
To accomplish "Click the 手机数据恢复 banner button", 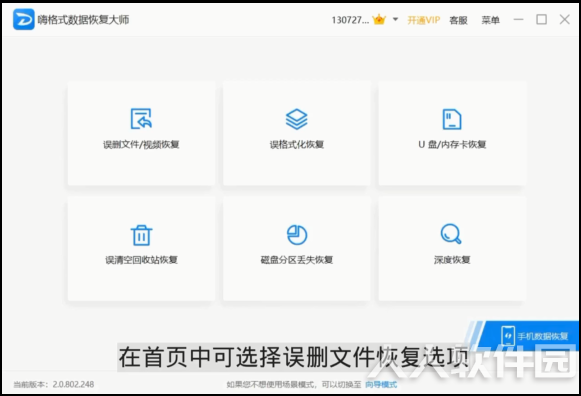I will (530, 336).
